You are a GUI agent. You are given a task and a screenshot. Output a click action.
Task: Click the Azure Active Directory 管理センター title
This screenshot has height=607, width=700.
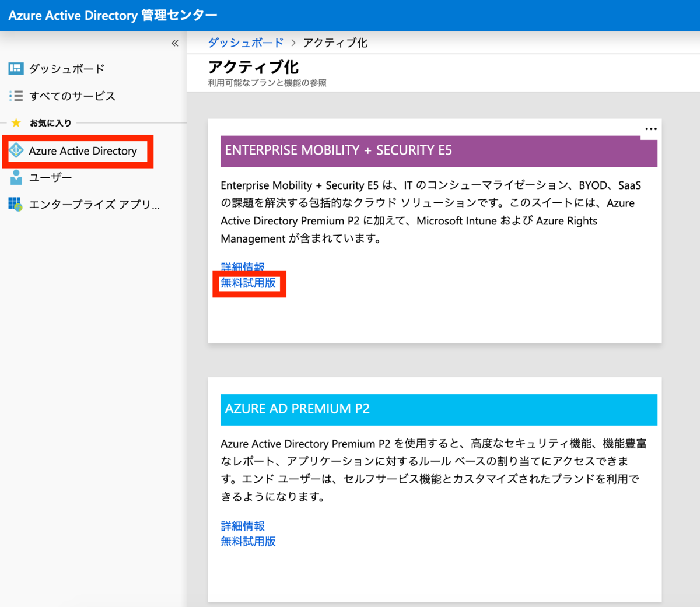(113, 15)
